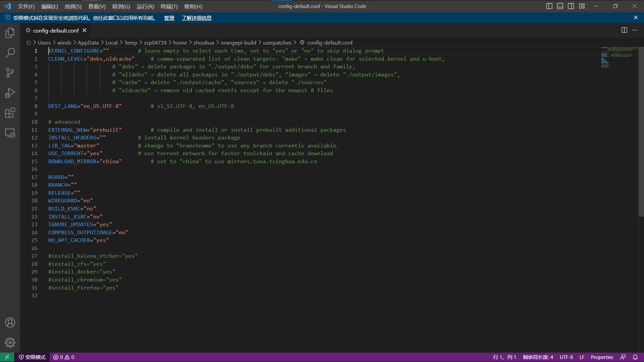Toggle bottom panel layout icon
Viewport: 644px width, 362px height.
[560, 6]
